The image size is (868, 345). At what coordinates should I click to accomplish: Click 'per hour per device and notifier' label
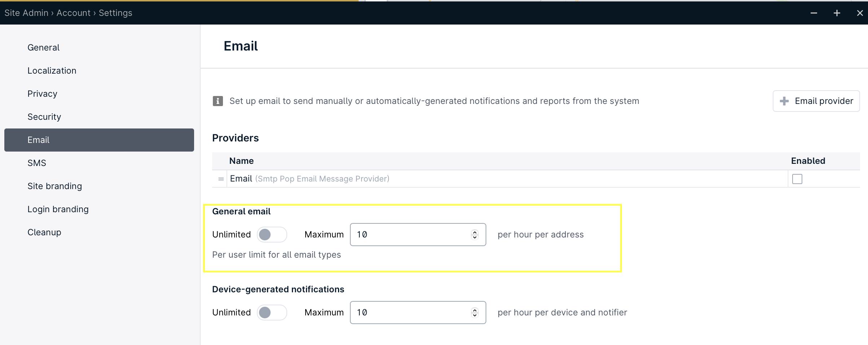(x=562, y=313)
